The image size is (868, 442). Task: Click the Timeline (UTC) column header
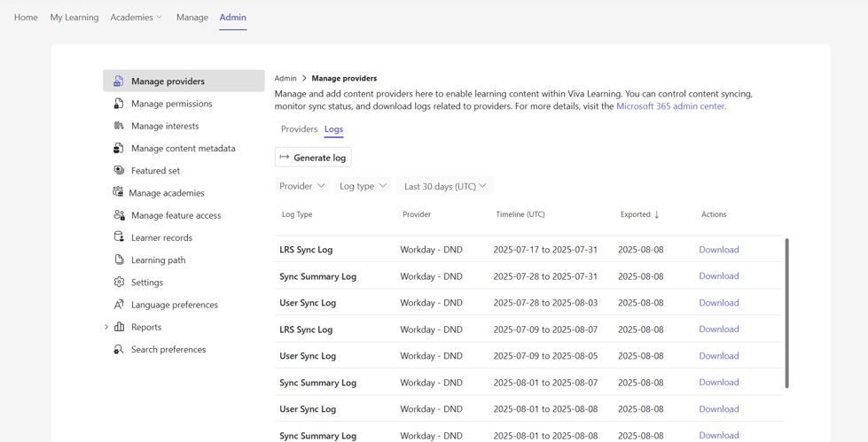520,214
